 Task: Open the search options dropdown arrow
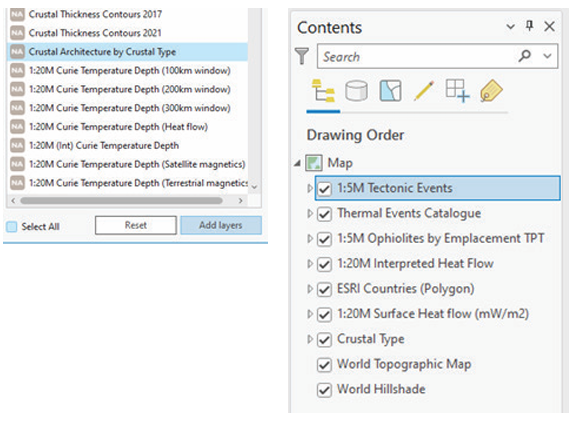click(x=547, y=56)
